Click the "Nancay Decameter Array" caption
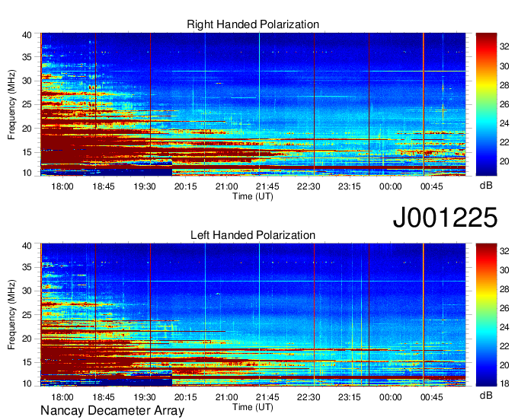 tap(112, 410)
